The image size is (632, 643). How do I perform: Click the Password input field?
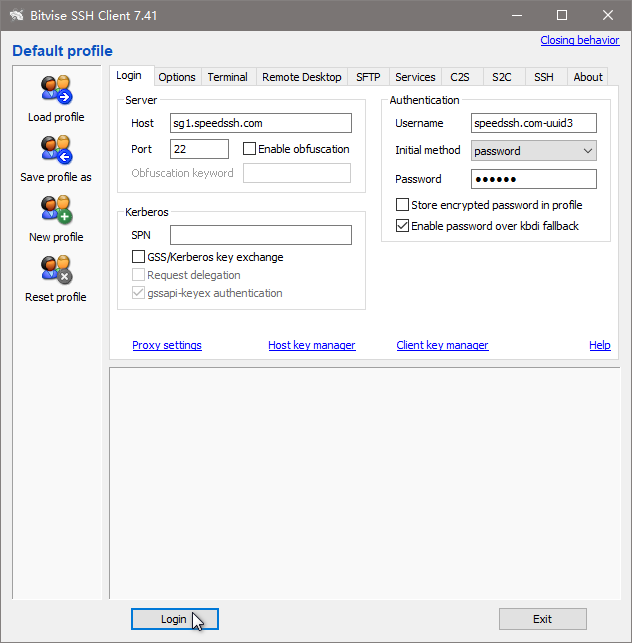534,179
